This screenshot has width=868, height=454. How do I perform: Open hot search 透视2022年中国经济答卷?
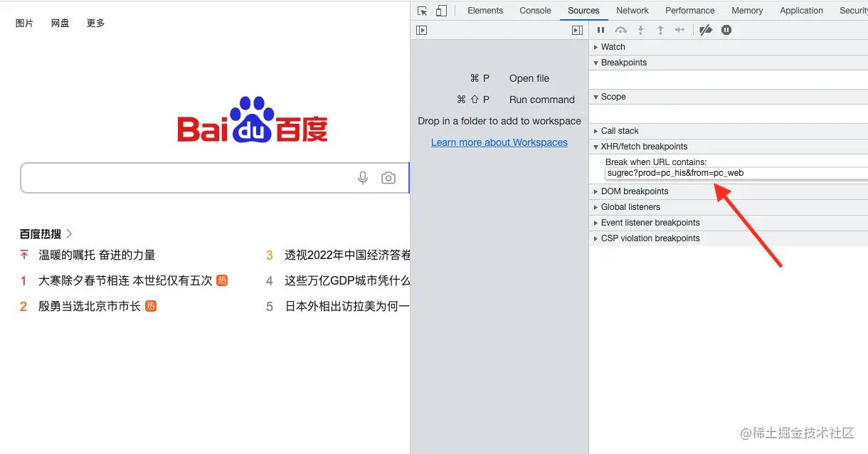tap(347, 255)
